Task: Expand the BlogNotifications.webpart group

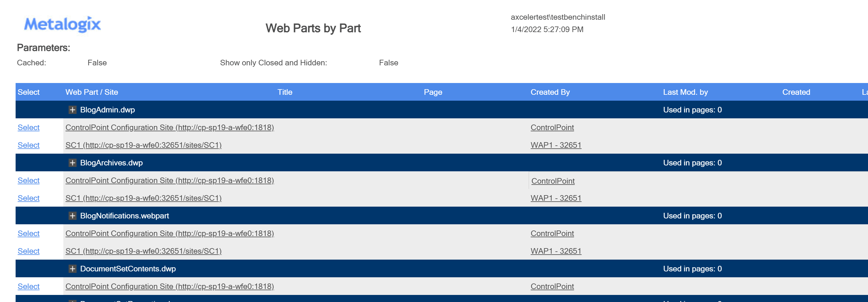Action: [x=73, y=216]
